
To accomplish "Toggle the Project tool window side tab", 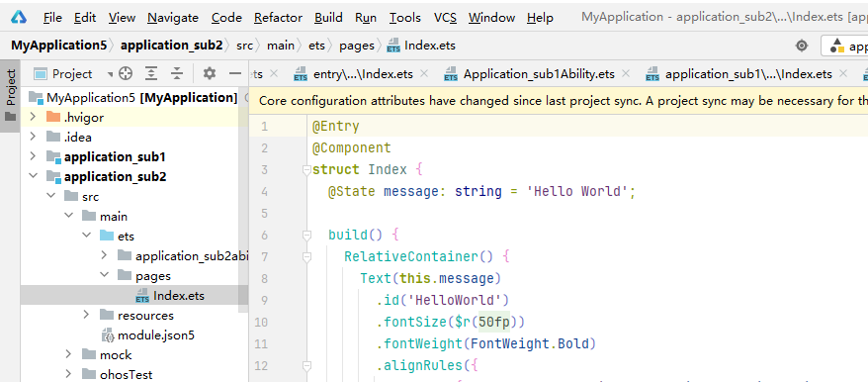I will [11, 96].
